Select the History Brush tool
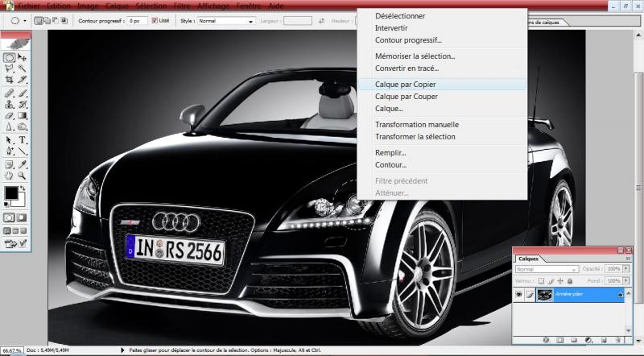The width and height of the screenshot is (644, 356). (23, 105)
